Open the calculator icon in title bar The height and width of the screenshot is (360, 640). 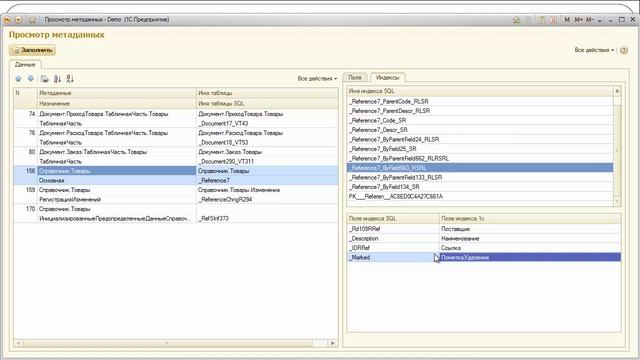click(542, 20)
